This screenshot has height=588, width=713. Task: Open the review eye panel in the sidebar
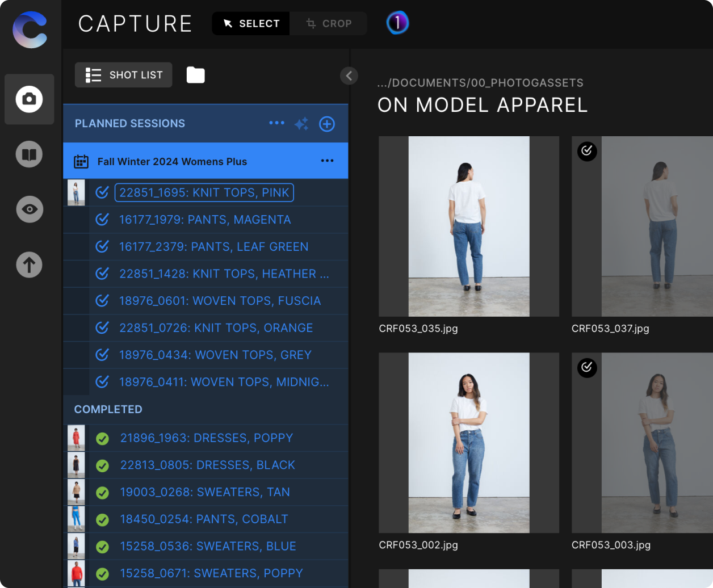(x=29, y=209)
